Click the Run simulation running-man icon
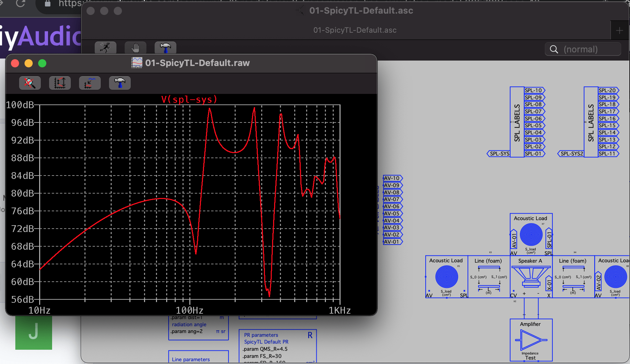The height and width of the screenshot is (364, 630). coord(105,48)
